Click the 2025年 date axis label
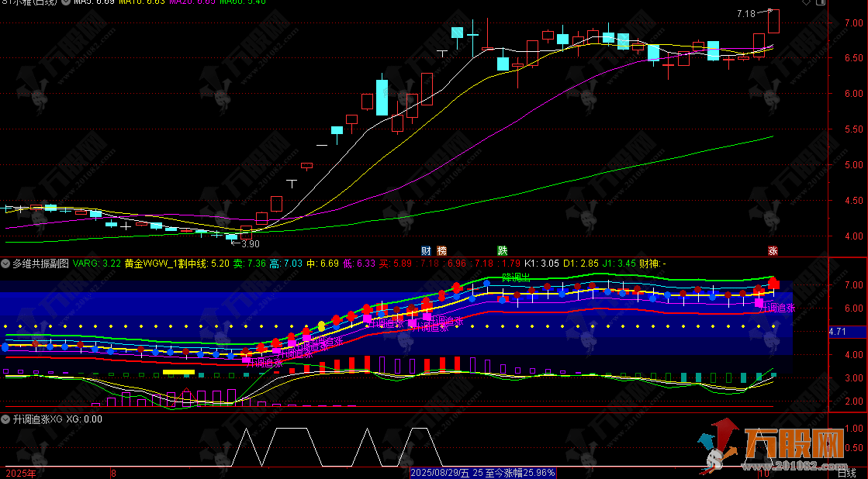Screen dimensions: 868x479 pos(20,474)
